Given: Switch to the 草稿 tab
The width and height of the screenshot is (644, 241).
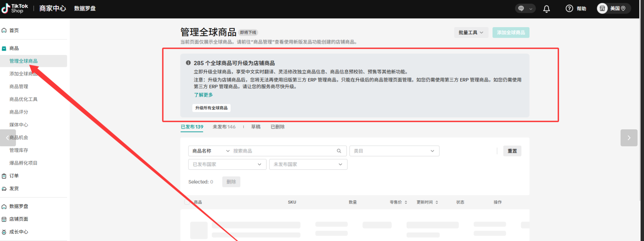Looking at the screenshot, I should point(256,127).
